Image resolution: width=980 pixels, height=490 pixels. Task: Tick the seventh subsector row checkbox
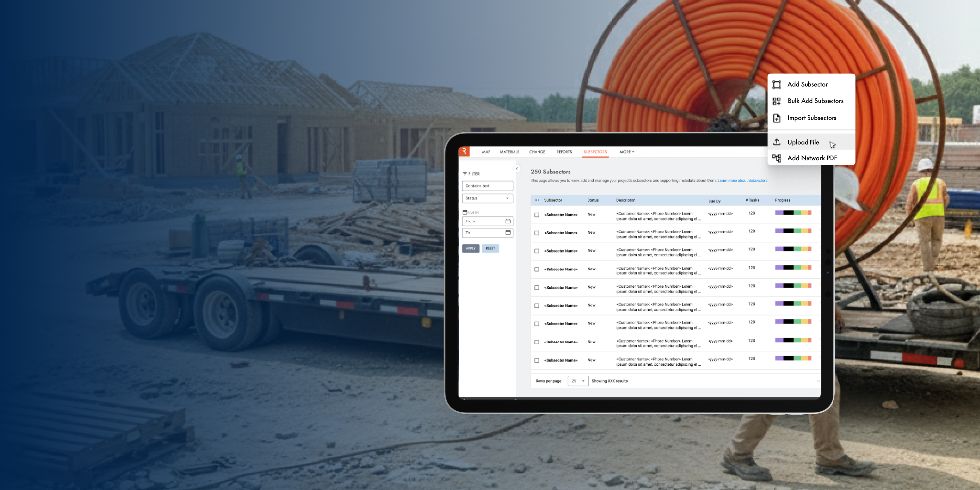537,324
